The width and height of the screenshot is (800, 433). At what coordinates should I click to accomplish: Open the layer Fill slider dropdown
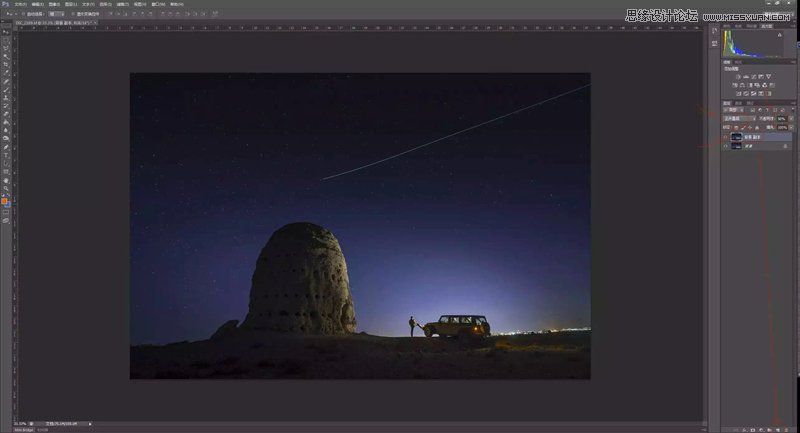click(791, 128)
